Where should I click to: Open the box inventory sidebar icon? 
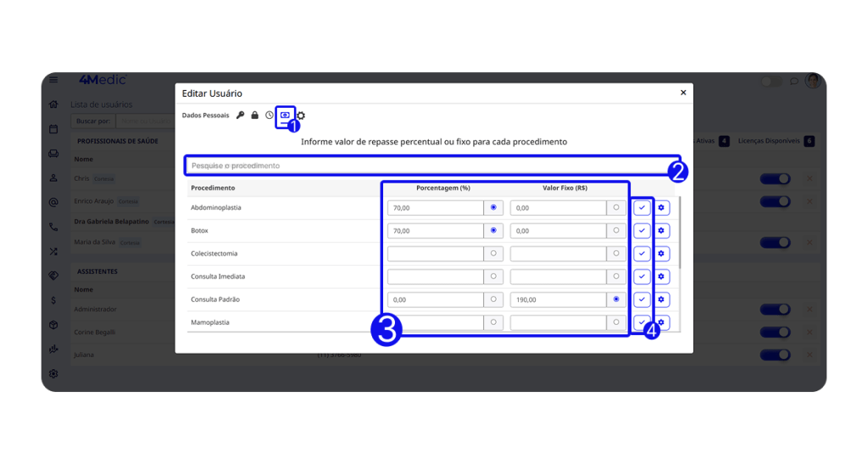[x=53, y=325]
